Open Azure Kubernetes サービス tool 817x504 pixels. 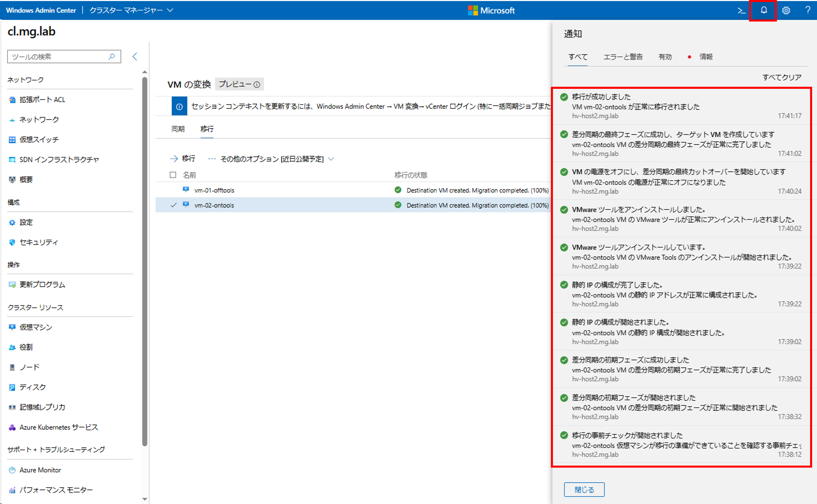click(x=58, y=427)
